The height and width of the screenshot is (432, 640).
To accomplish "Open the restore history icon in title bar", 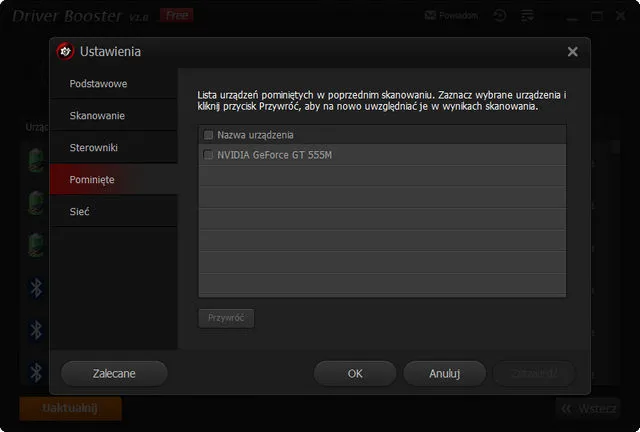I will tap(500, 16).
